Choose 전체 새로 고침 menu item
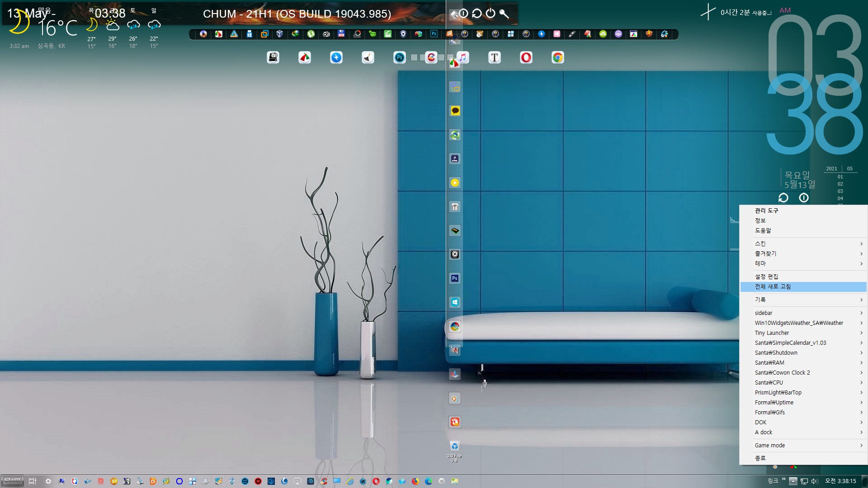868x488 pixels. click(x=803, y=286)
